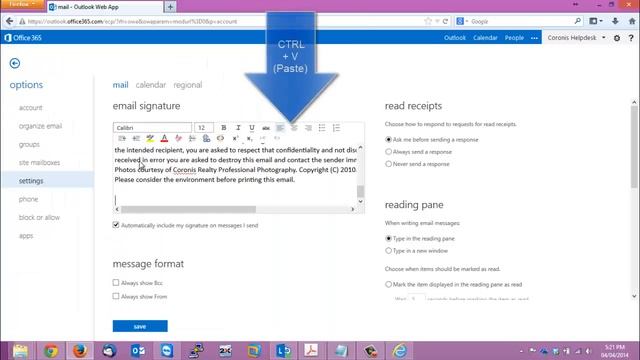This screenshot has width=640, height=360.
Task: Go back using the options back arrow
Action: (x=15, y=63)
